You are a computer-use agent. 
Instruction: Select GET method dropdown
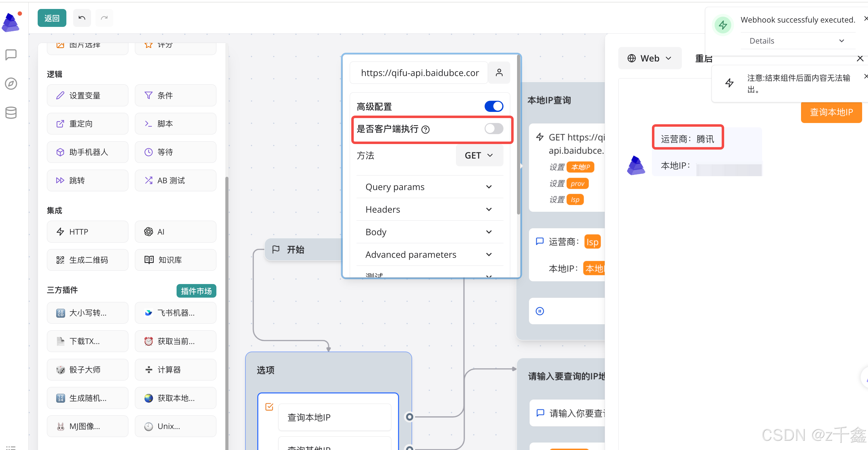click(479, 155)
